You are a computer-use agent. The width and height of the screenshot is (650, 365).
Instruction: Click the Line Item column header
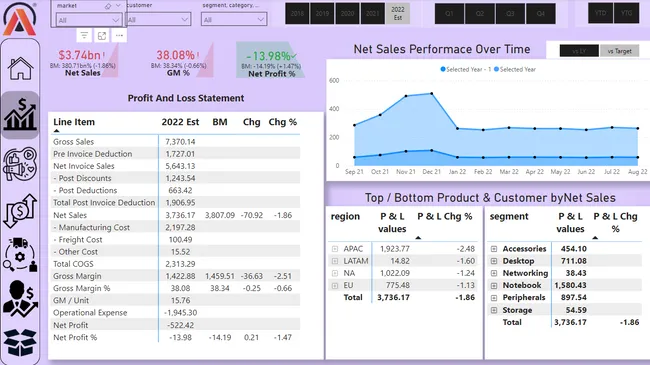[x=74, y=122]
